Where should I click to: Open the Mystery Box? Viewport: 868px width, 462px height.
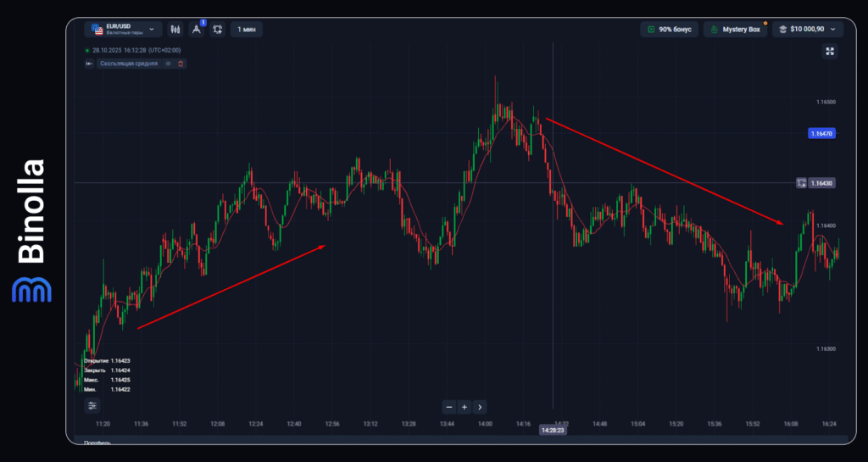coord(735,30)
